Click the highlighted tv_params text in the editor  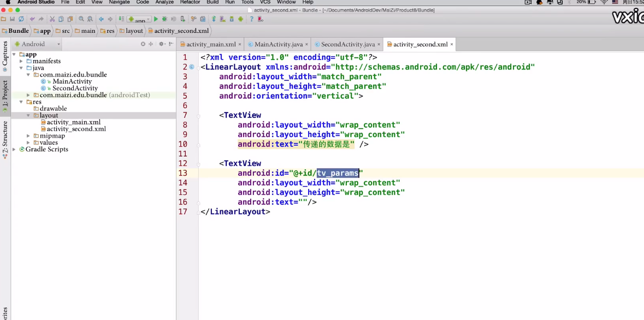click(x=338, y=173)
